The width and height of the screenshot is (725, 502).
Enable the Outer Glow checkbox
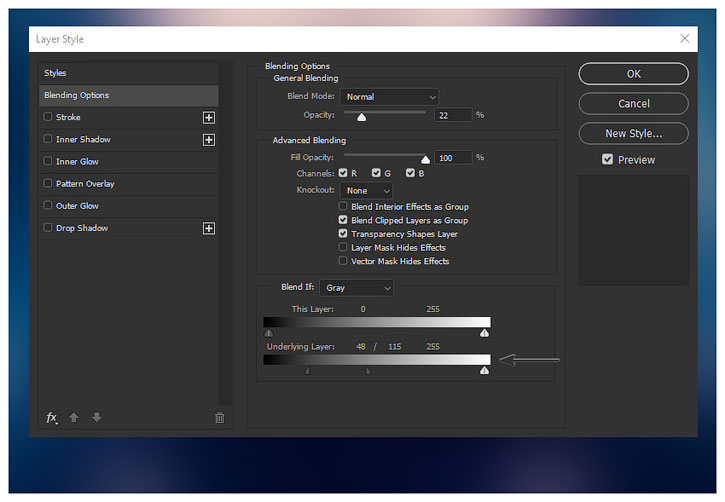tap(48, 206)
